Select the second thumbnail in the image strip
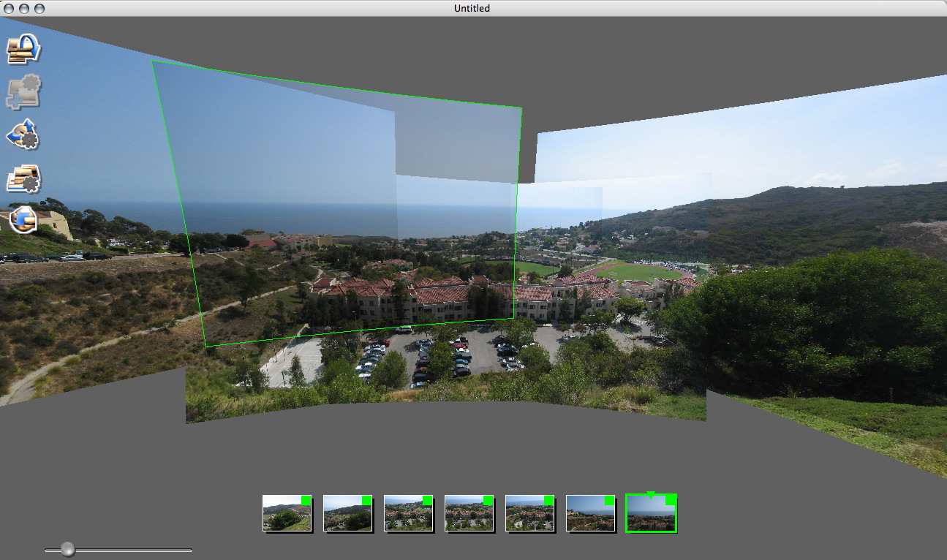 [348, 513]
